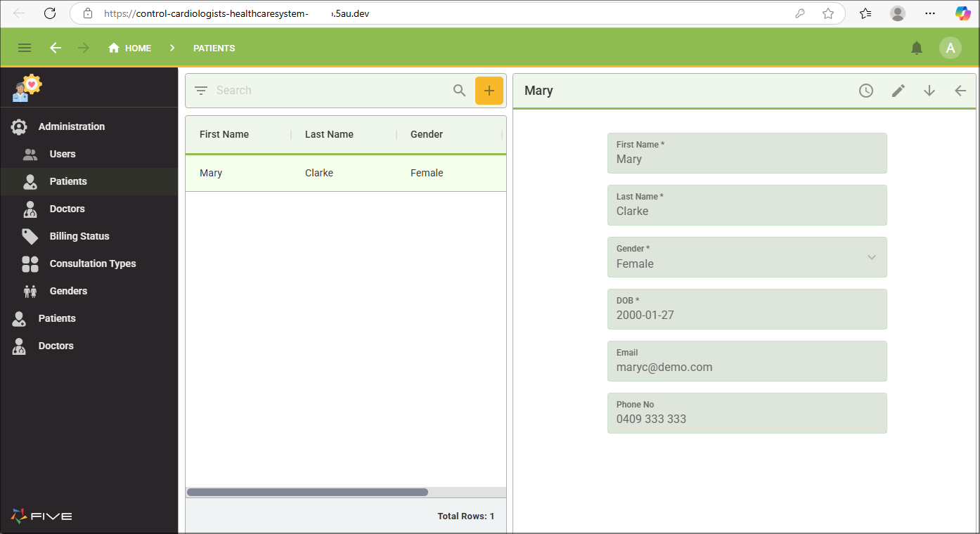Expand the Gender dropdown chevron

coord(872,257)
